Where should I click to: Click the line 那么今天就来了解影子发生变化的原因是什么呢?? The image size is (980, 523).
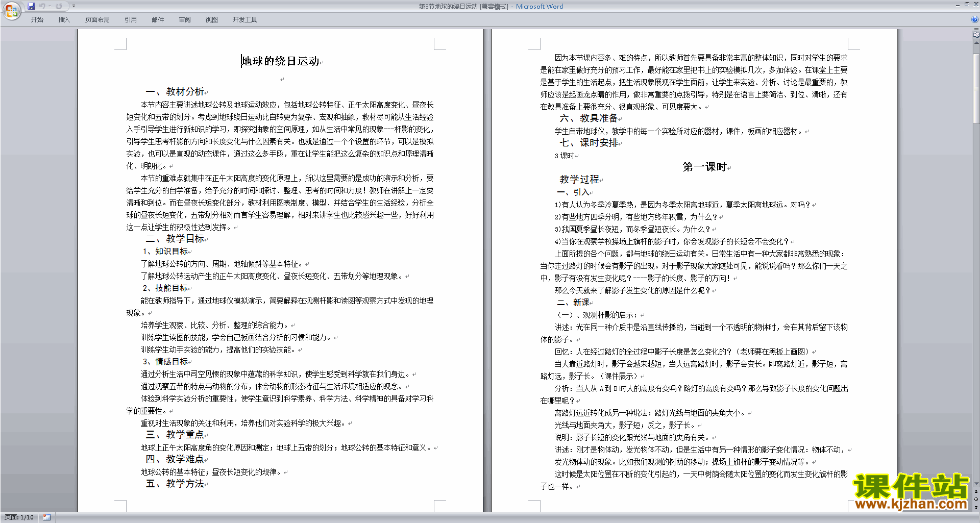632,290
